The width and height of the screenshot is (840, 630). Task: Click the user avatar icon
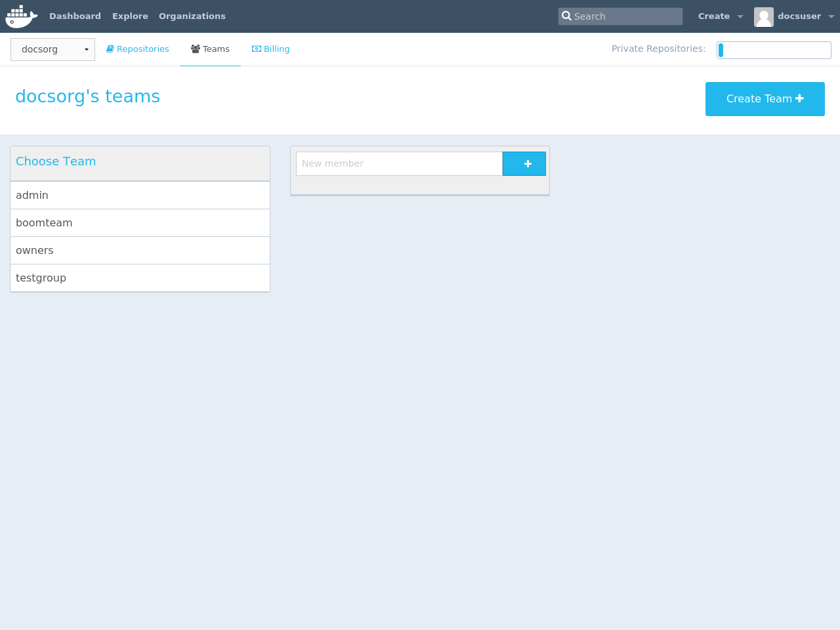click(x=763, y=16)
